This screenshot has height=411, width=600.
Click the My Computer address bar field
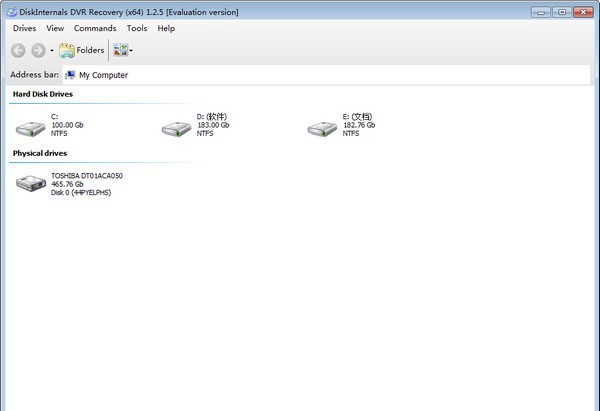point(326,75)
